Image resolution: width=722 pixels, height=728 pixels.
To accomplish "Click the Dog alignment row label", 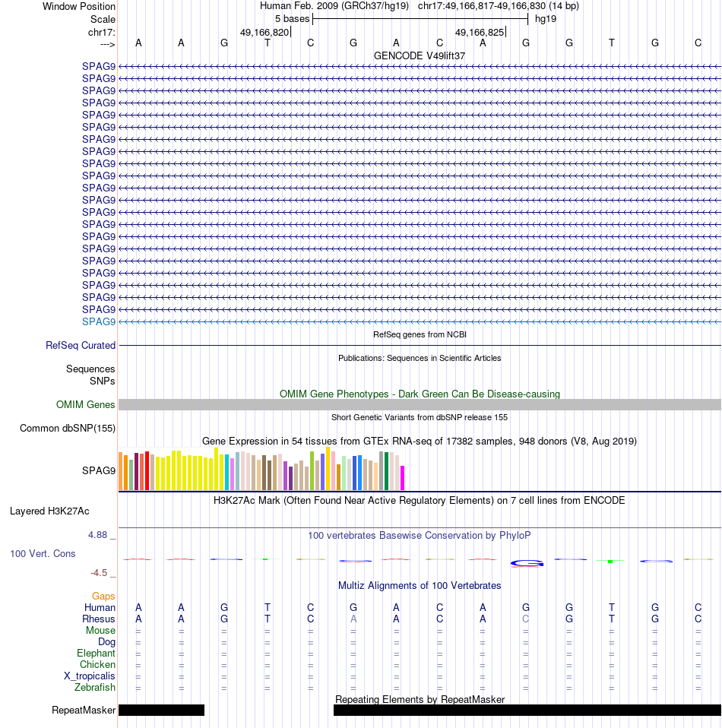I will [106, 642].
